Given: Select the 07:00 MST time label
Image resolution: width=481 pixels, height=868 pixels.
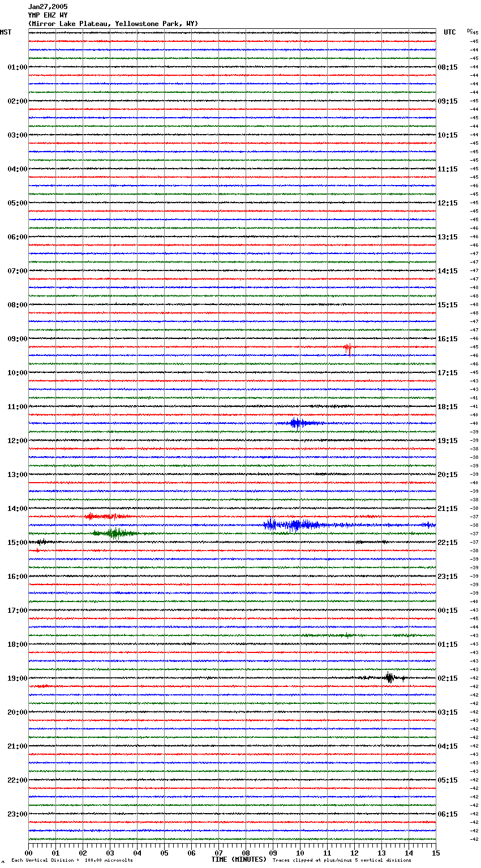Looking at the screenshot, I should pos(18,271).
